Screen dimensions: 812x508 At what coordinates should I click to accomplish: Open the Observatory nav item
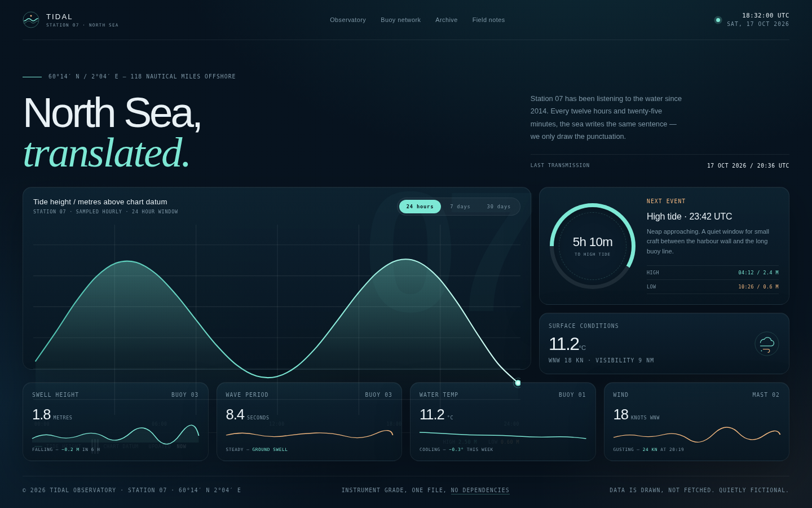coord(348,20)
